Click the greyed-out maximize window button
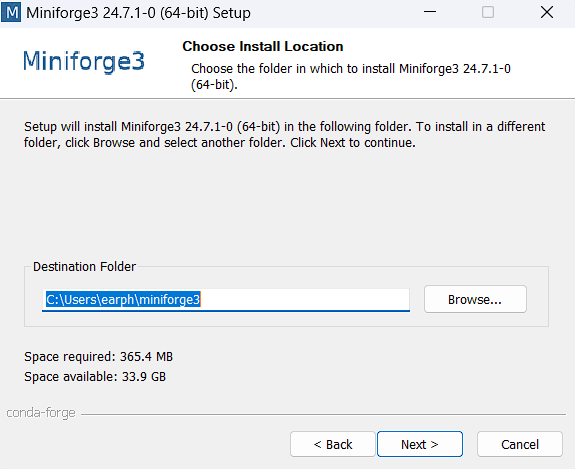 [487, 12]
